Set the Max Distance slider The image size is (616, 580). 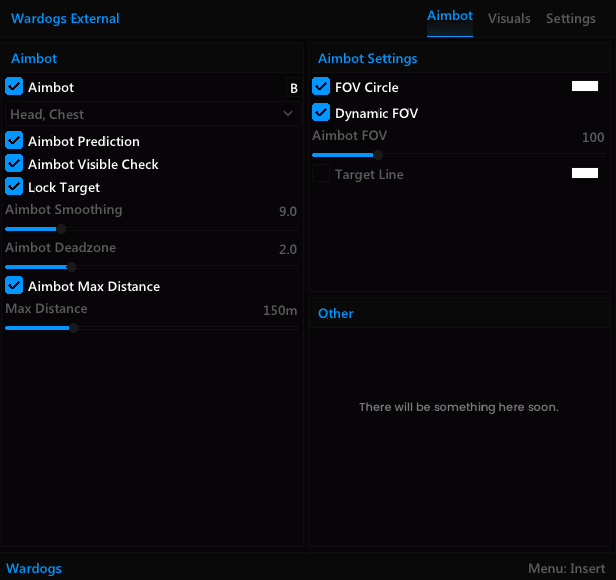click(x=151, y=328)
